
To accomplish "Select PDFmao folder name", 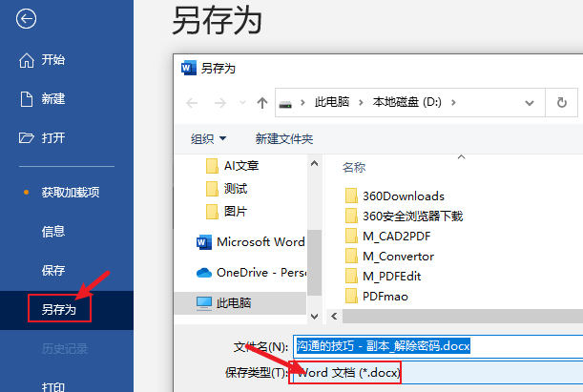I will click(x=385, y=296).
